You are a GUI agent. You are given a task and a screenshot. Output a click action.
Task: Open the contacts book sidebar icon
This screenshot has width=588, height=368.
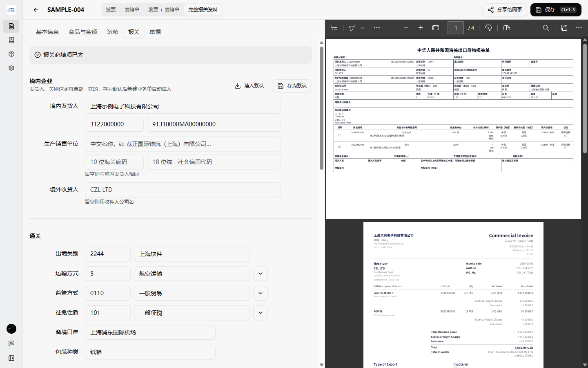tap(11, 40)
